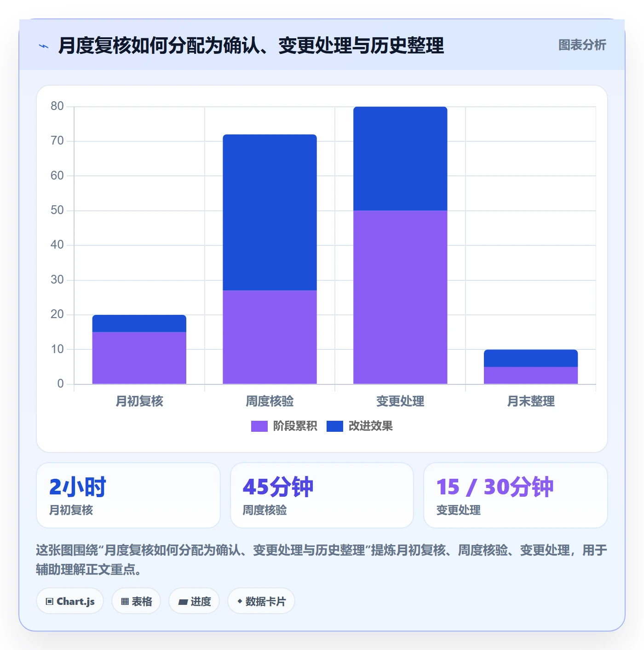
Task: Click the bar icon in 进度 chip
Action: (183, 602)
